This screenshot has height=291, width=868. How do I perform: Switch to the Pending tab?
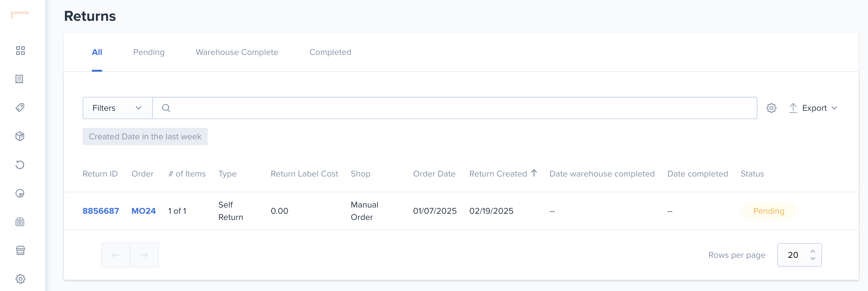(x=149, y=52)
